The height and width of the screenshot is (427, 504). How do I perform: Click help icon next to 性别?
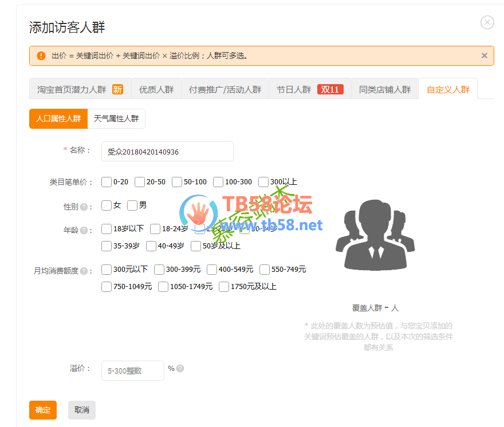pos(84,207)
